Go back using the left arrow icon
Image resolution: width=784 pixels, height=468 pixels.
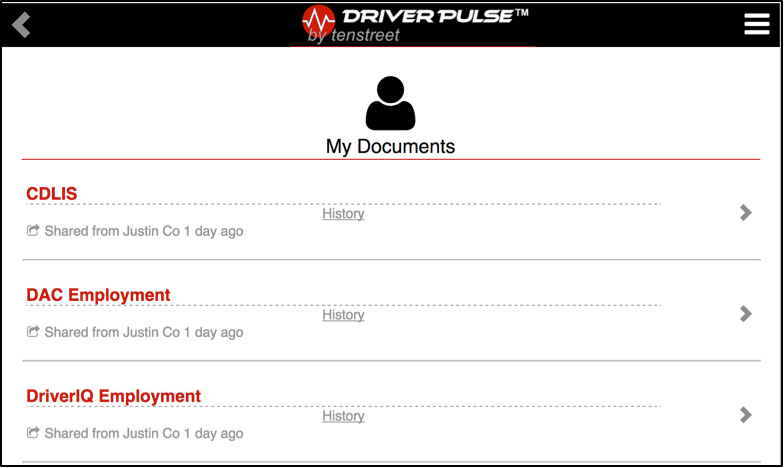21,25
